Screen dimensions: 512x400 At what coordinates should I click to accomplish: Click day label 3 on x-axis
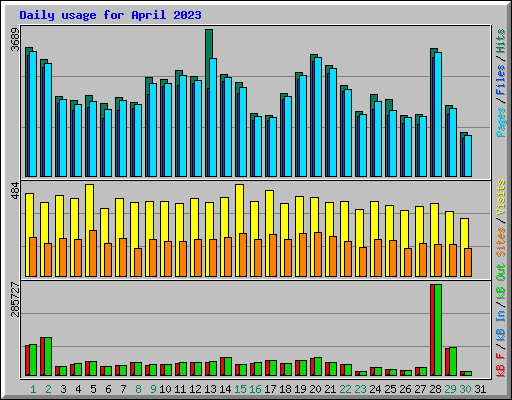(x=63, y=389)
